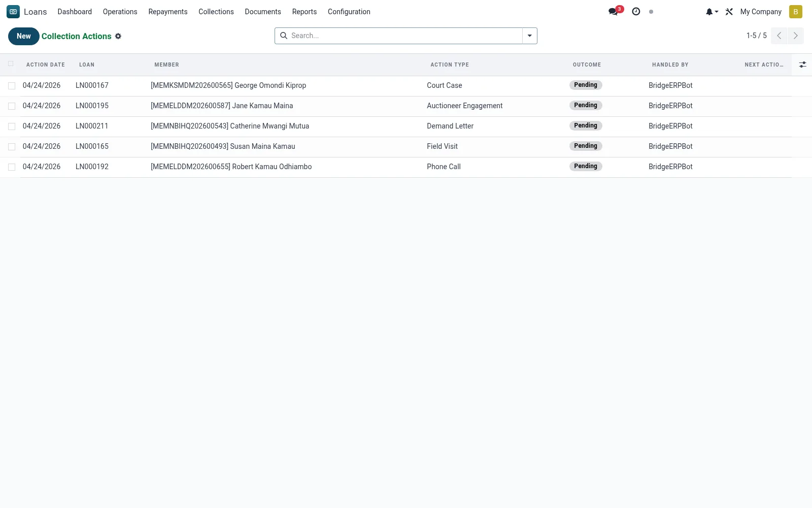Click the Auctioneer Engagement cell

[465, 106]
